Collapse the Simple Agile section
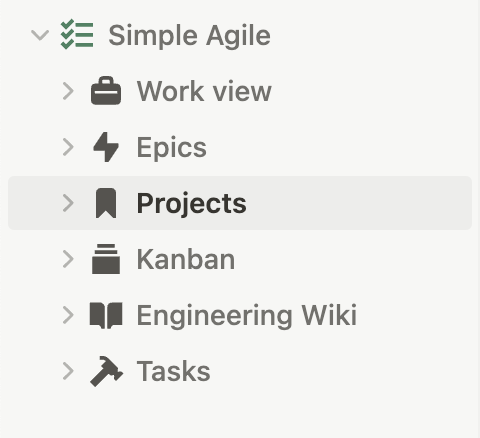480x438 pixels. (x=40, y=35)
